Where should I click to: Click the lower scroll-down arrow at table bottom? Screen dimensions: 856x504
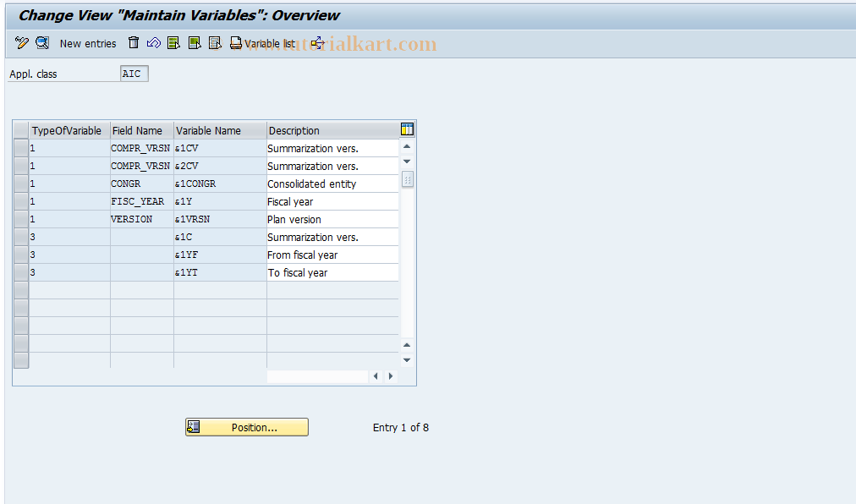[407, 360]
